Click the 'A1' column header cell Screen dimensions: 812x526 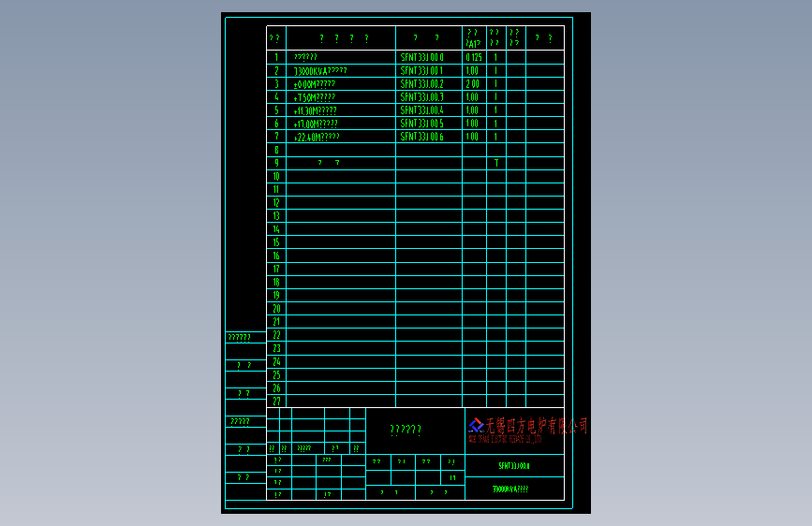pyautogui.click(x=474, y=37)
